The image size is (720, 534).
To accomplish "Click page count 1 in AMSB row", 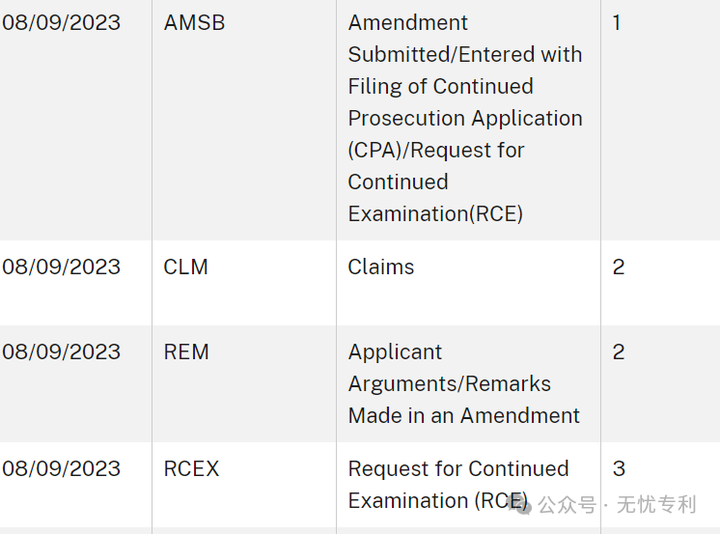I will 617,23.
